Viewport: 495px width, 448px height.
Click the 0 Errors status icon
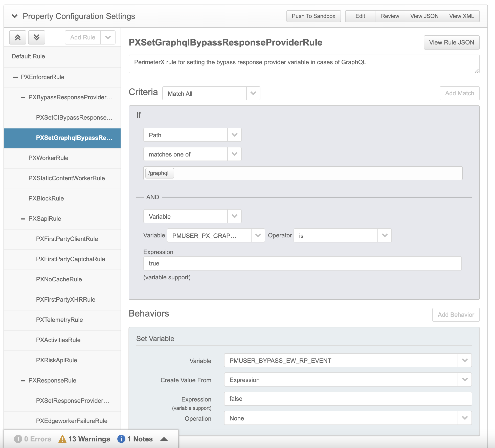click(18, 439)
